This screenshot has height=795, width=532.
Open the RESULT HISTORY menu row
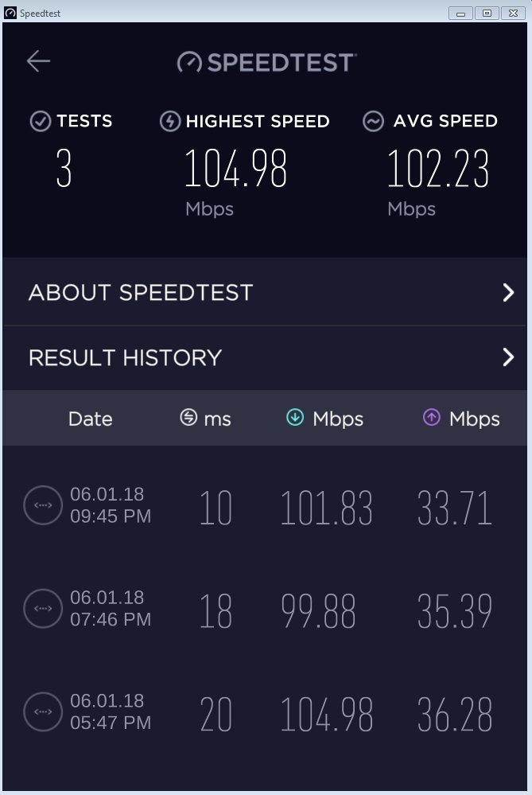(x=265, y=358)
